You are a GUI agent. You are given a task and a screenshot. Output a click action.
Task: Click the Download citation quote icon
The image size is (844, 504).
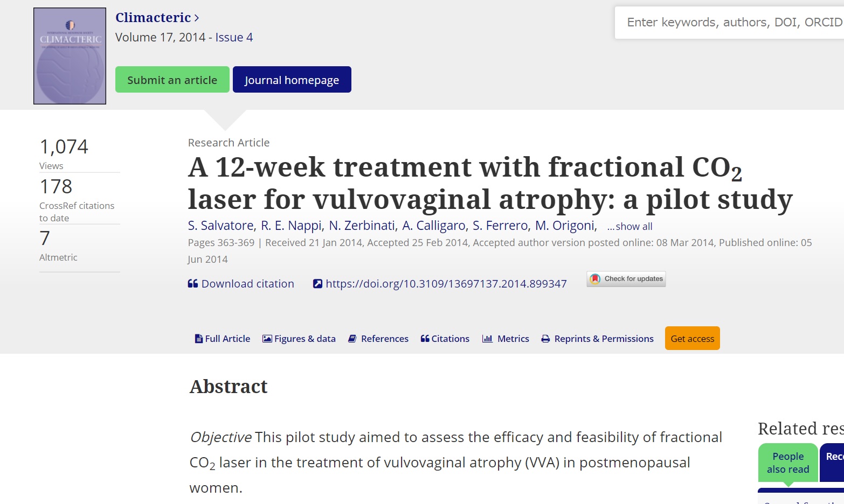pos(193,284)
